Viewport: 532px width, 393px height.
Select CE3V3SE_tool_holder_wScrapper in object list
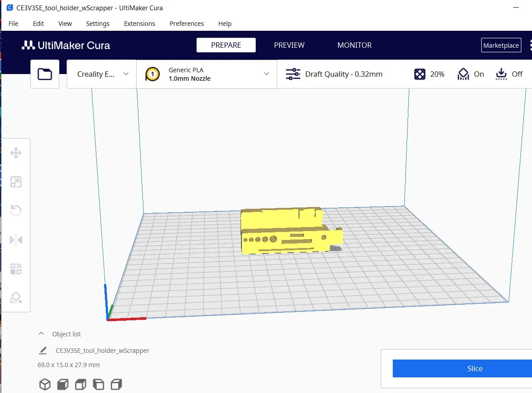tap(103, 350)
